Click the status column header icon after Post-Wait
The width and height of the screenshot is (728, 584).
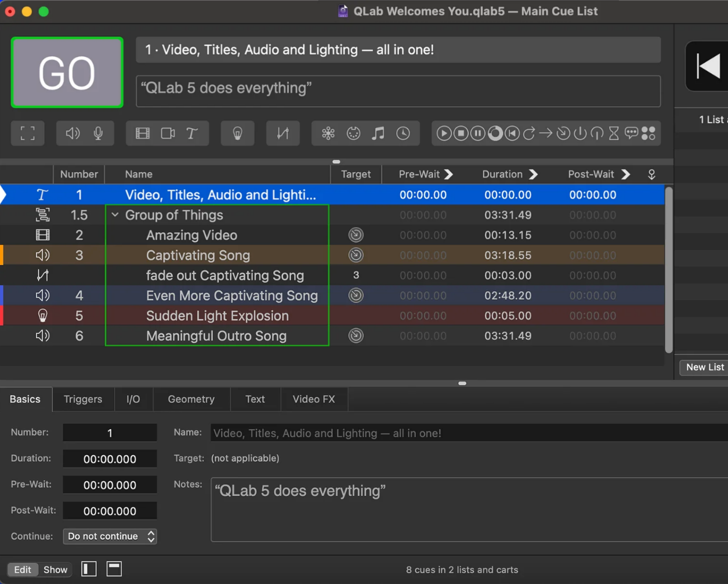point(651,174)
